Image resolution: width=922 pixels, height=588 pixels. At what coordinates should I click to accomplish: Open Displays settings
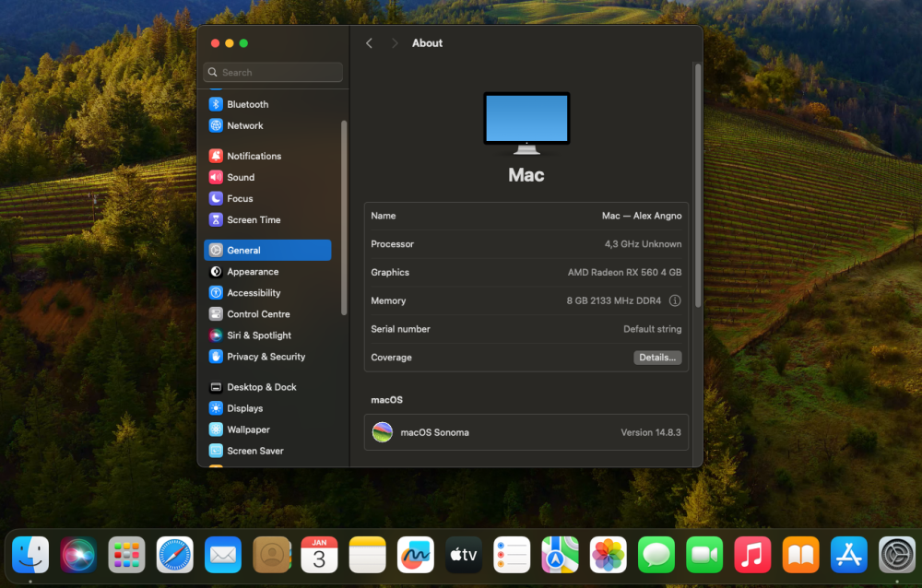pos(267,408)
